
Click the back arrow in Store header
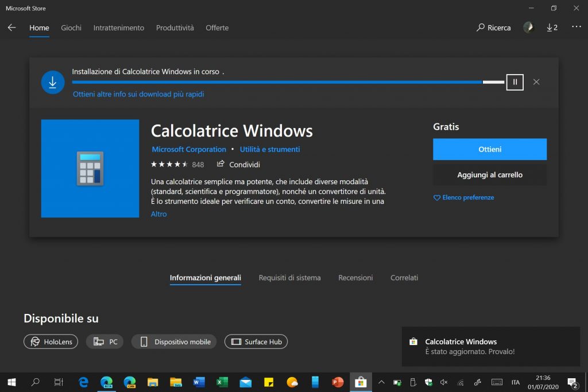coord(11,28)
